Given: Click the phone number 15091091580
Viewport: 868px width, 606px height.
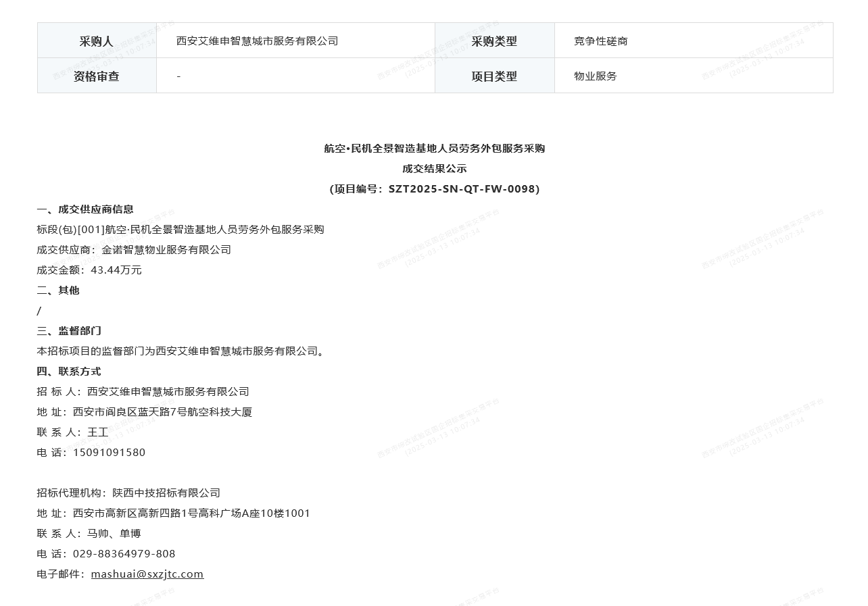Looking at the screenshot, I should tap(109, 453).
